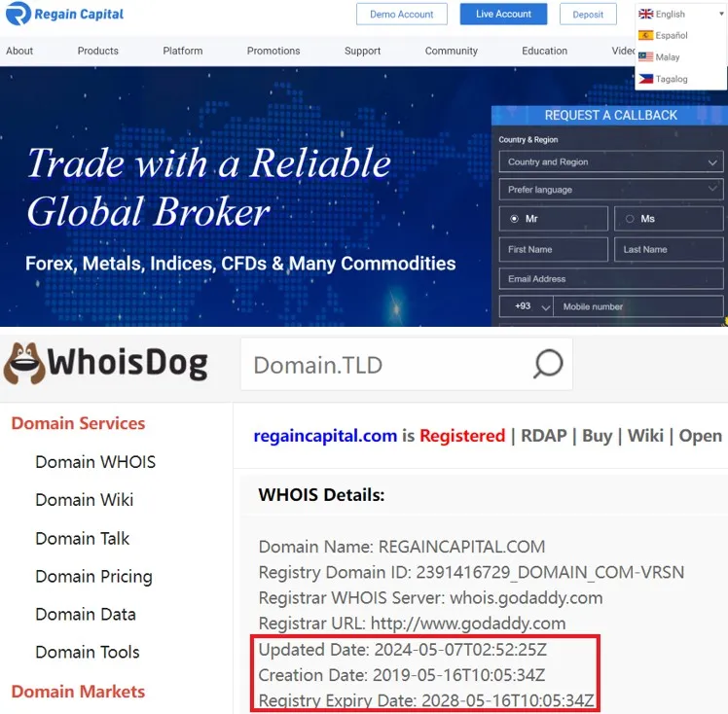Open Domain Data in sidebar

[86, 615]
